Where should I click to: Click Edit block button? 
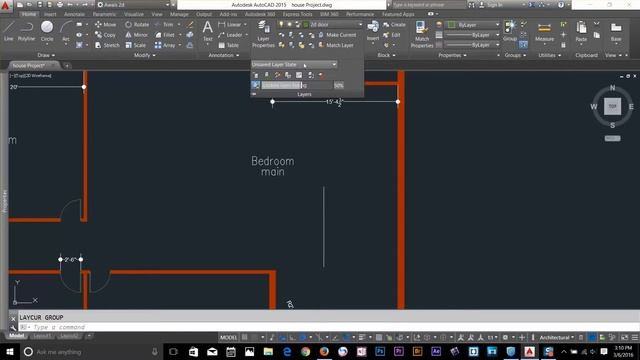[392, 35]
